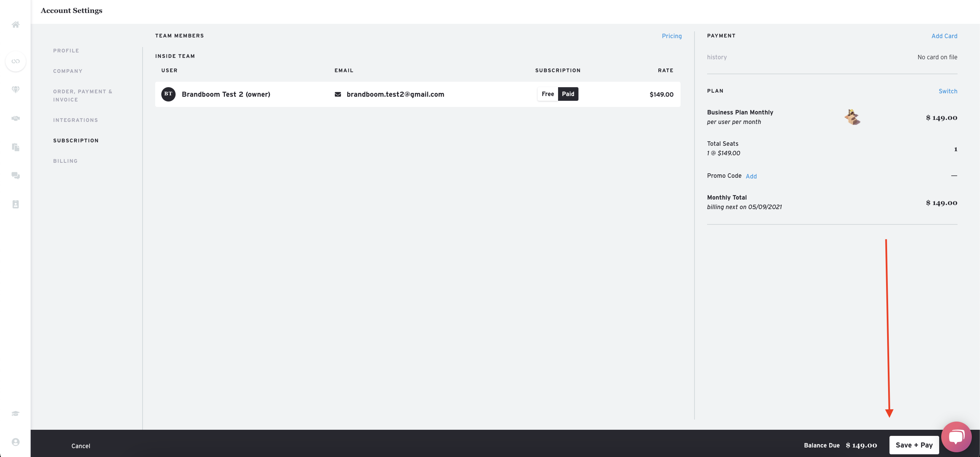Open the diamond gem icon in sidebar

[x=16, y=90]
